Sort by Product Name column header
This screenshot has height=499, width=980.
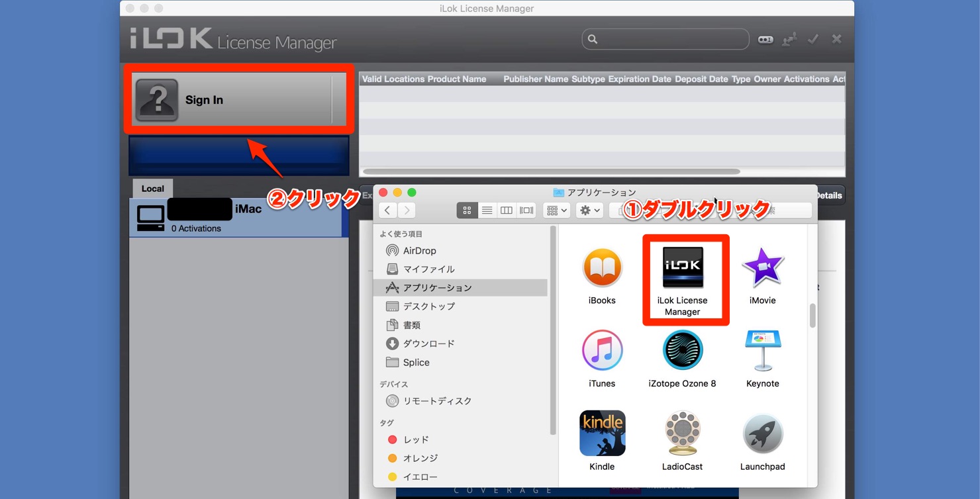coord(457,79)
